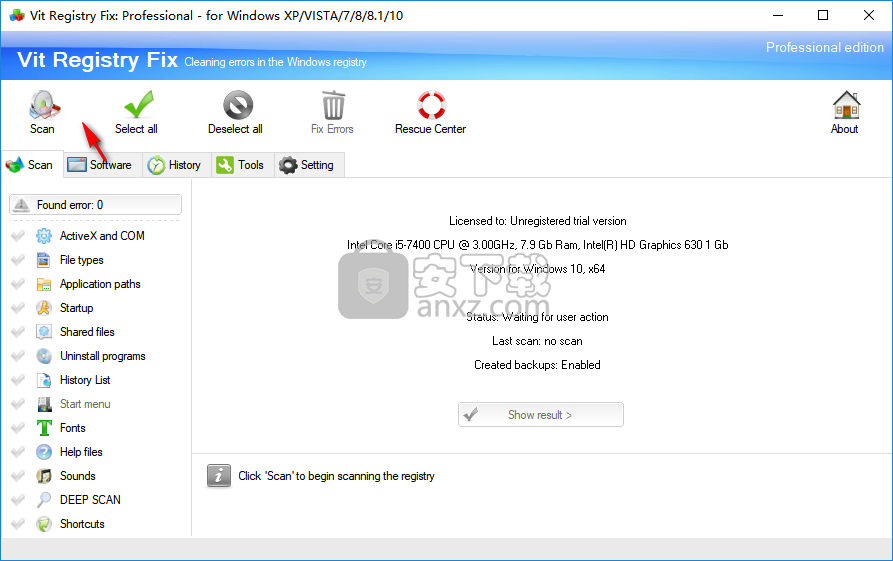Click the Deselect all icon
Screen dimensions: 893x561
pyautogui.click(x=237, y=105)
